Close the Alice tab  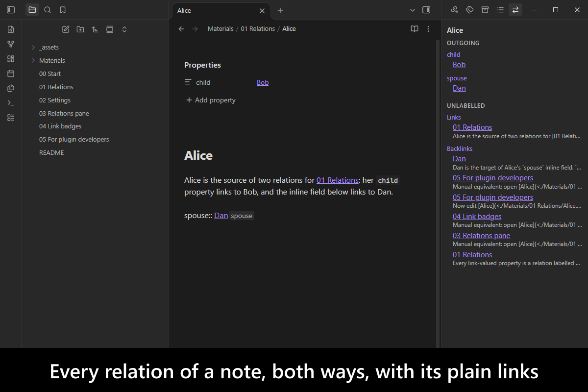[262, 10]
